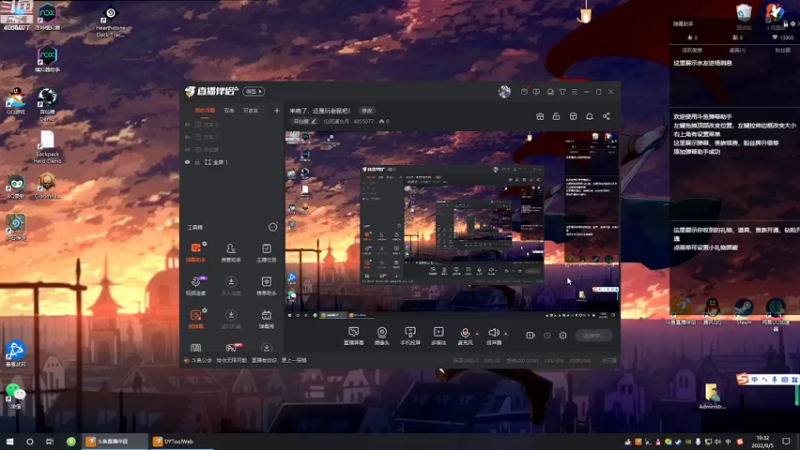The width and height of the screenshot is (800, 450).
Task: Open the hamburger menu in the title bar
Action: pos(574,92)
